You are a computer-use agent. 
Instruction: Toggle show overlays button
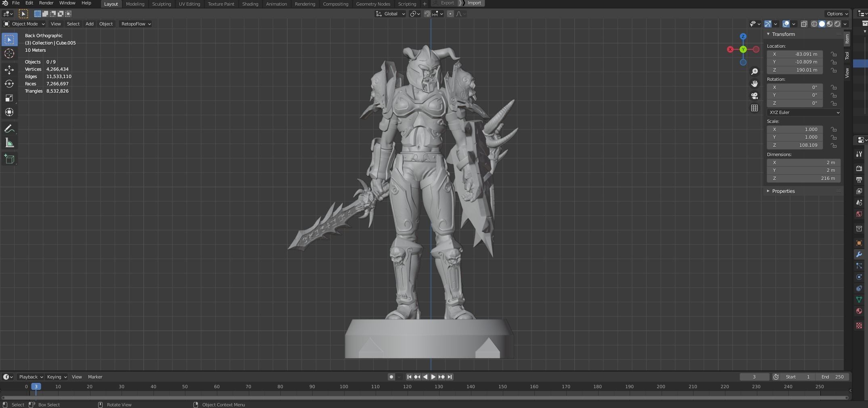(x=786, y=24)
